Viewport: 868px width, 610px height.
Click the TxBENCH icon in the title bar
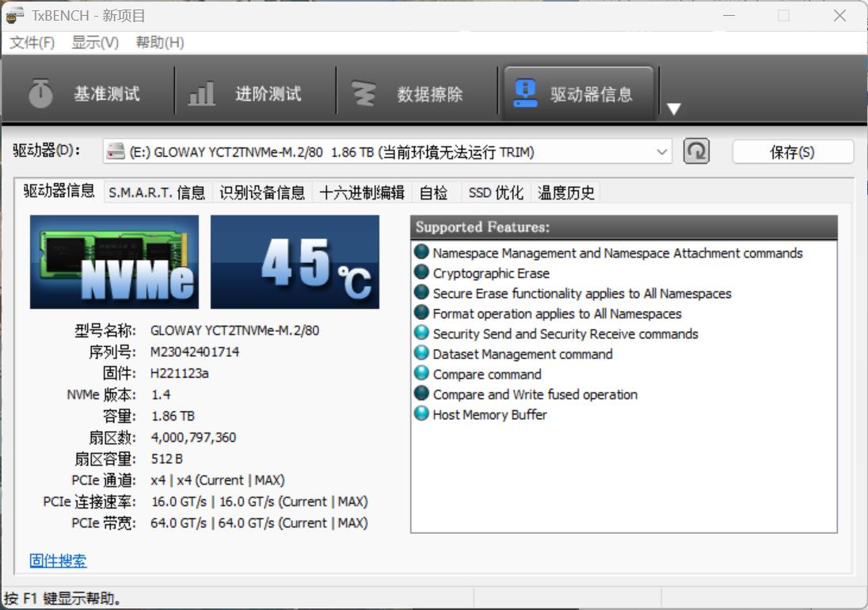pyautogui.click(x=14, y=15)
